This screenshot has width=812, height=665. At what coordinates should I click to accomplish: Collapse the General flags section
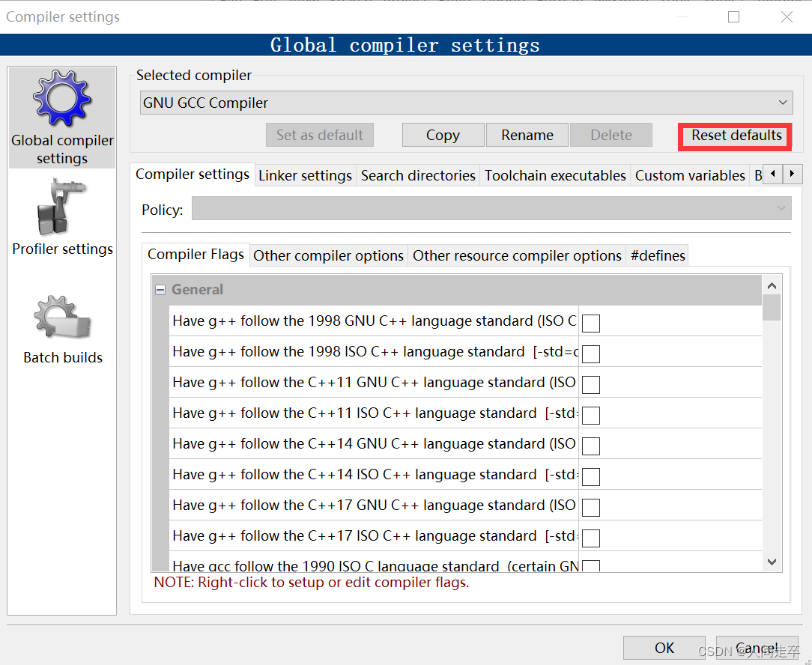(160, 290)
